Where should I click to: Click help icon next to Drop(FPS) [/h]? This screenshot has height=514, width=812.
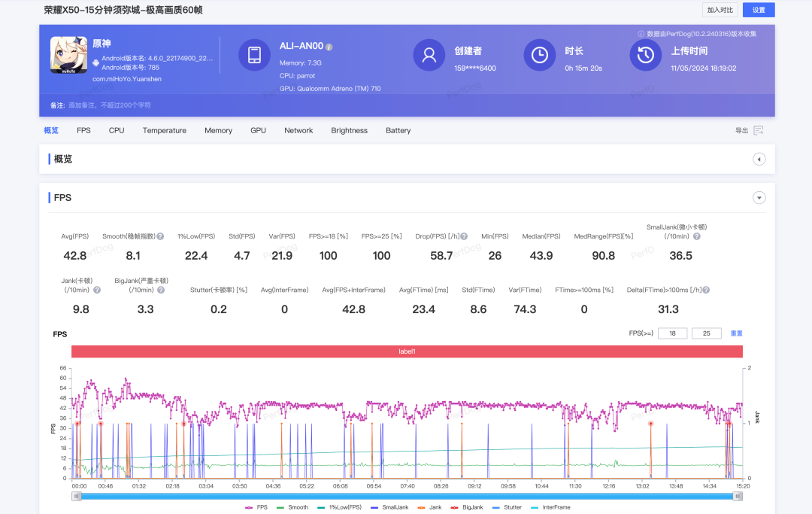(x=464, y=236)
